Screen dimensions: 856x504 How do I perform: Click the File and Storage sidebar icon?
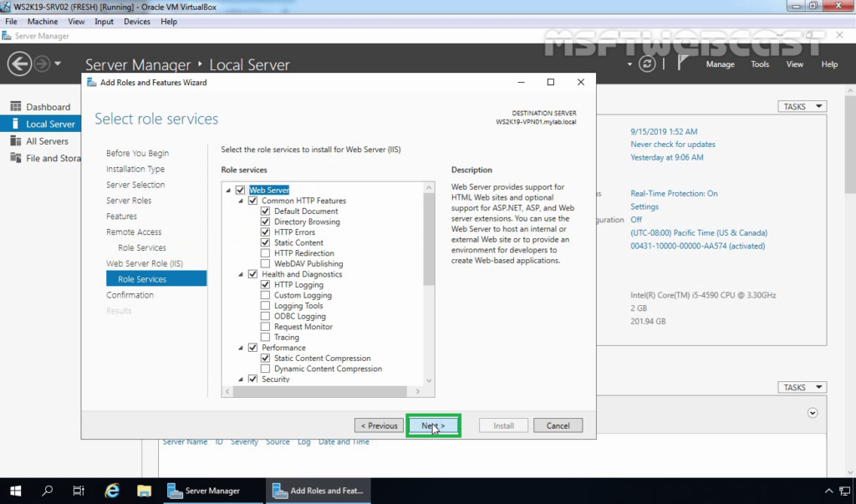tap(16, 158)
